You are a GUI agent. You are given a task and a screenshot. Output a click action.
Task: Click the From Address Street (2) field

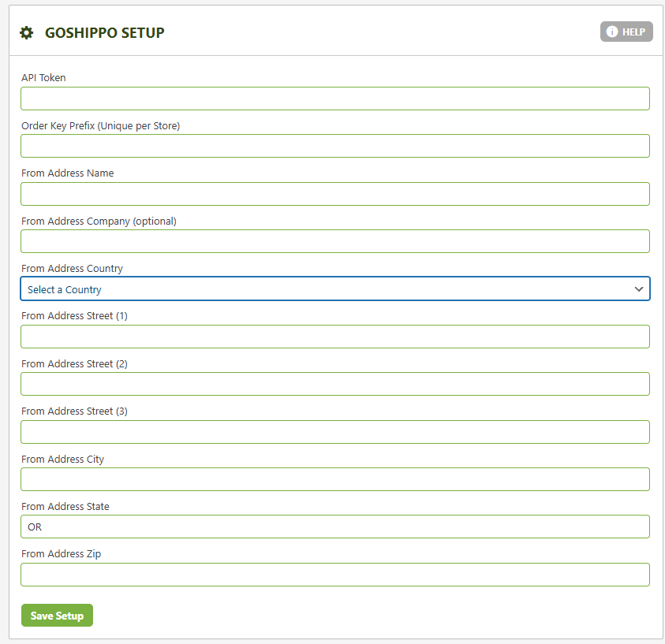coord(334,384)
